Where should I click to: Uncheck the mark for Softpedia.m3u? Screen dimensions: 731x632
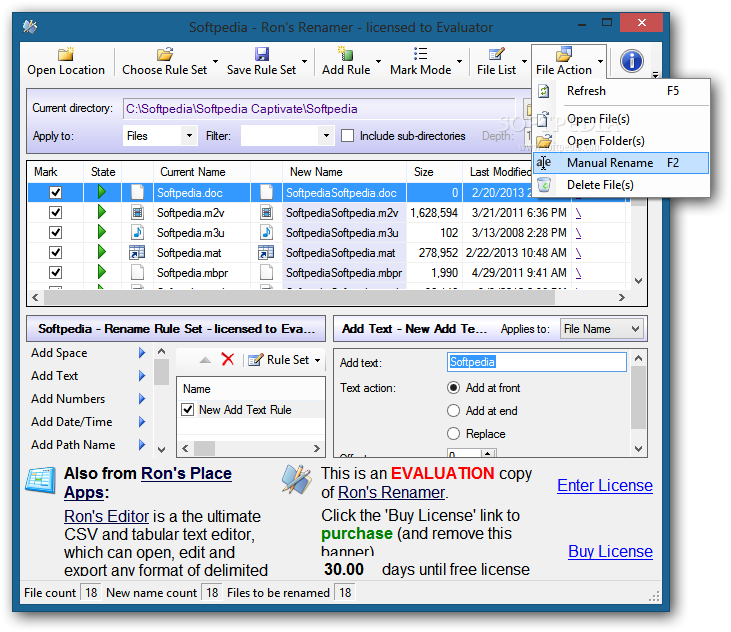pyautogui.click(x=55, y=232)
